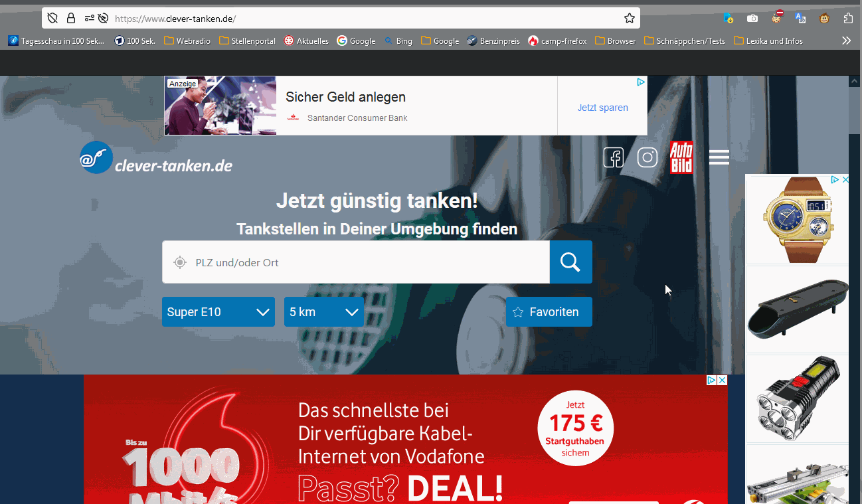Viewport: 862px width, 504px height.
Task: Open the tracking protection shield in address bar
Action: point(53,19)
